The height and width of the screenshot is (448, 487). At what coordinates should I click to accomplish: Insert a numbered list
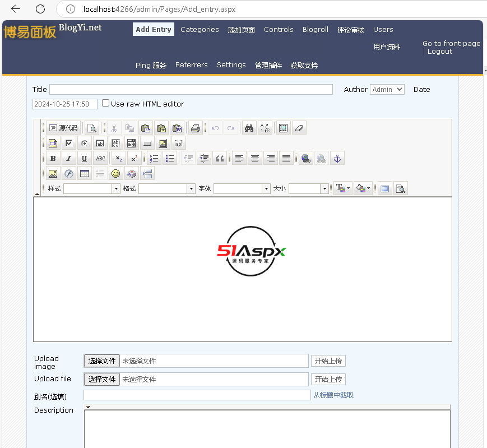154,159
